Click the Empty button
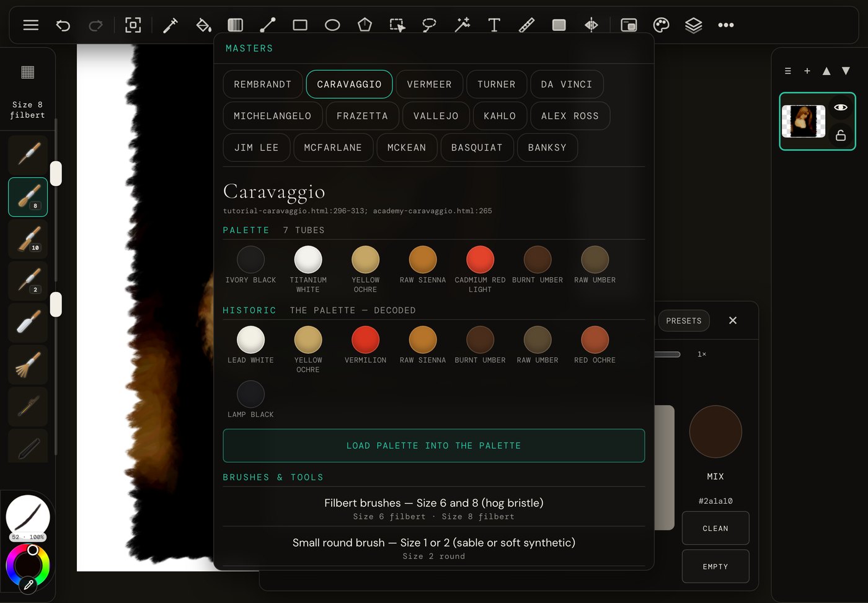The height and width of the screenshot is (603, 868). [715, 566]
